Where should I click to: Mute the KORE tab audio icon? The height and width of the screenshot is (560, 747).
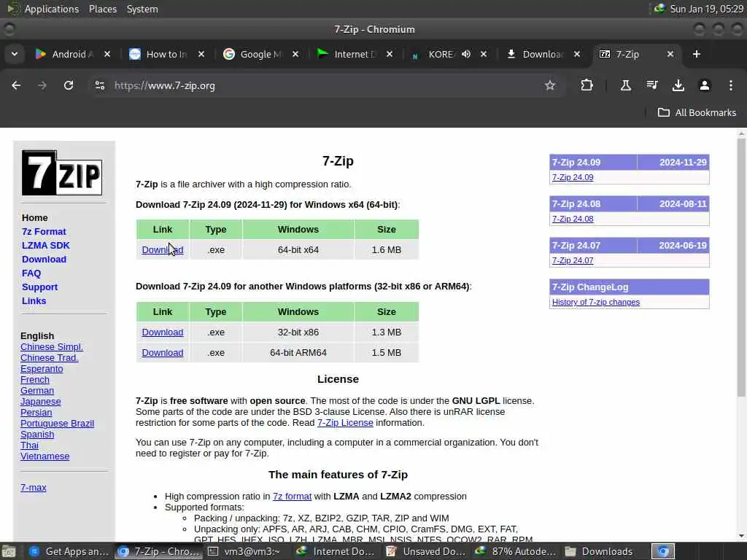[x=466, y=54]
